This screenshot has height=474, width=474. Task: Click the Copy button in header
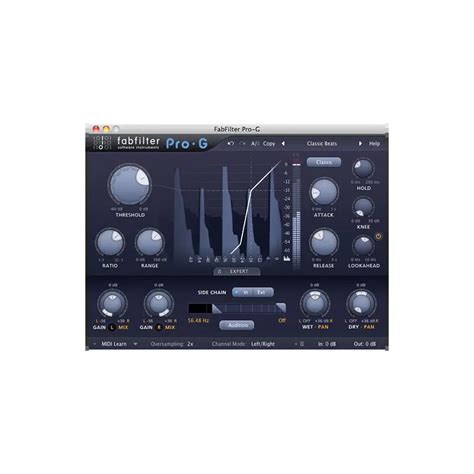point(269,143)
